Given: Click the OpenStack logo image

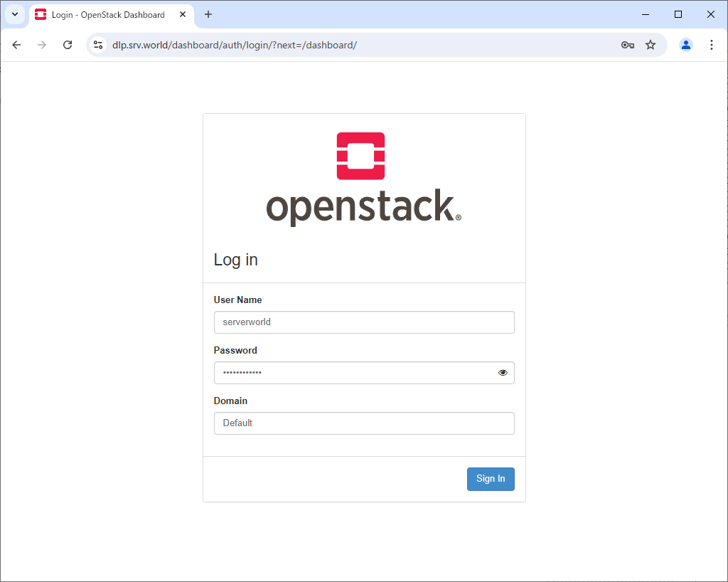Looking at the screenshot, I should 364,179.
